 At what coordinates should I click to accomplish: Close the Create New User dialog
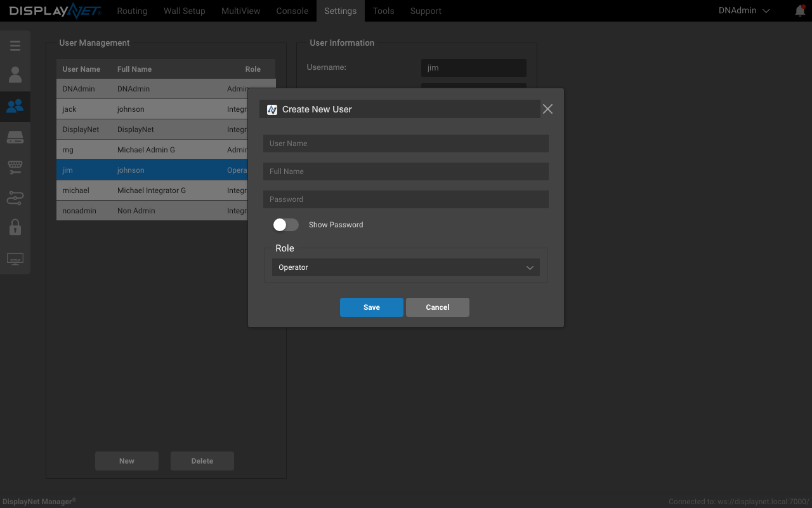(547, 109)
